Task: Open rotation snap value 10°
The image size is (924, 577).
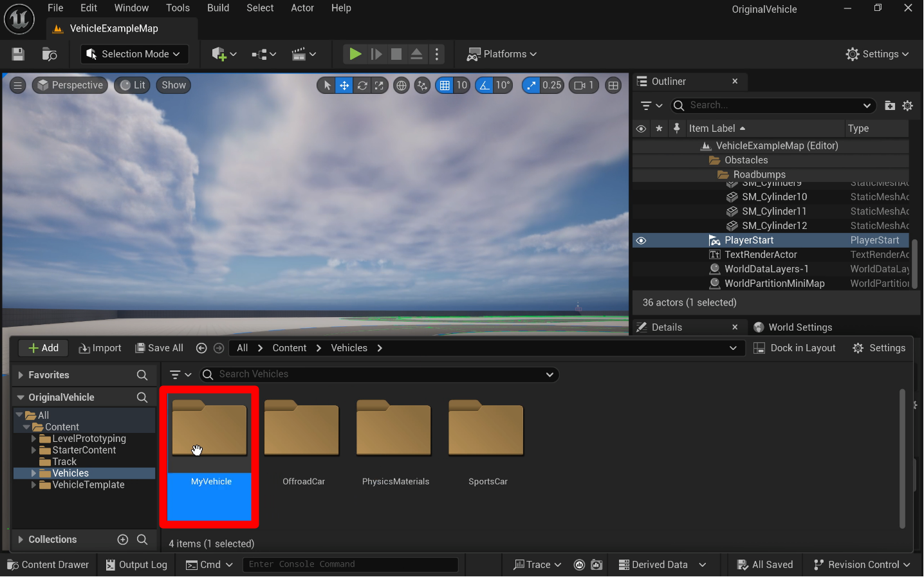Action: click(x=503, y=85)
